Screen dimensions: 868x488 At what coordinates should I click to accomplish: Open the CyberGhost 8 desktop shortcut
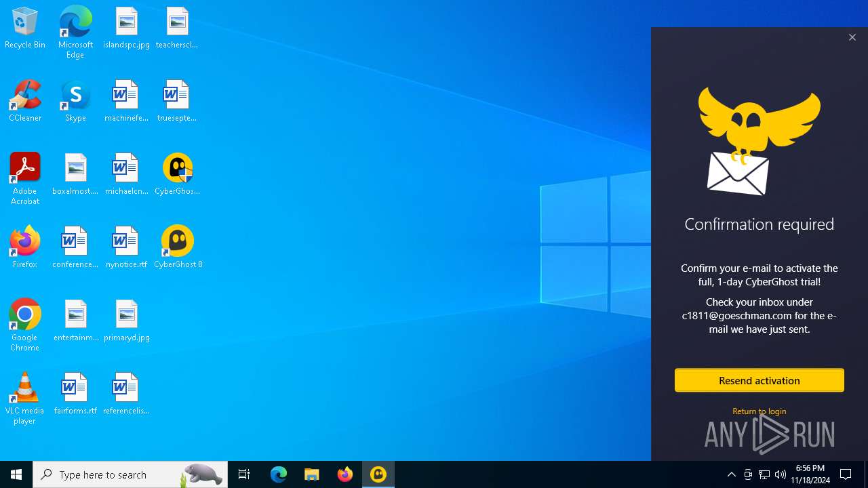[178, 247]
